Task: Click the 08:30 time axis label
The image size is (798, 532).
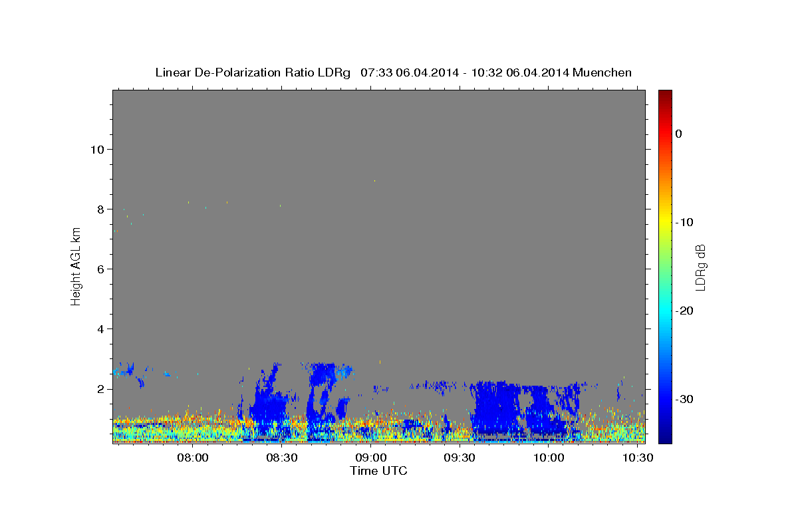Action: click(x=282, y=458)
